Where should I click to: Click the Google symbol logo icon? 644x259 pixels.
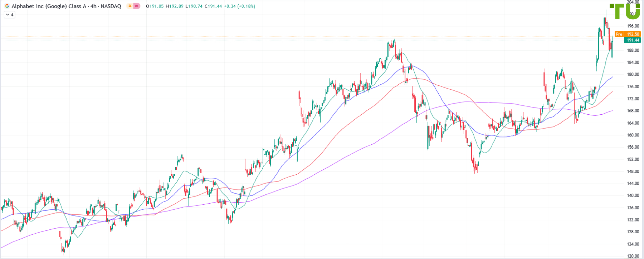(x=7, y=6)
